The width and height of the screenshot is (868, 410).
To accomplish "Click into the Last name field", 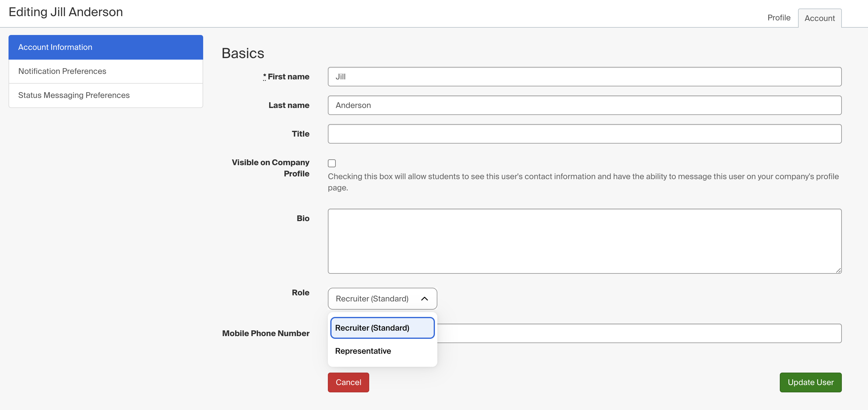I will click(584, 105).
